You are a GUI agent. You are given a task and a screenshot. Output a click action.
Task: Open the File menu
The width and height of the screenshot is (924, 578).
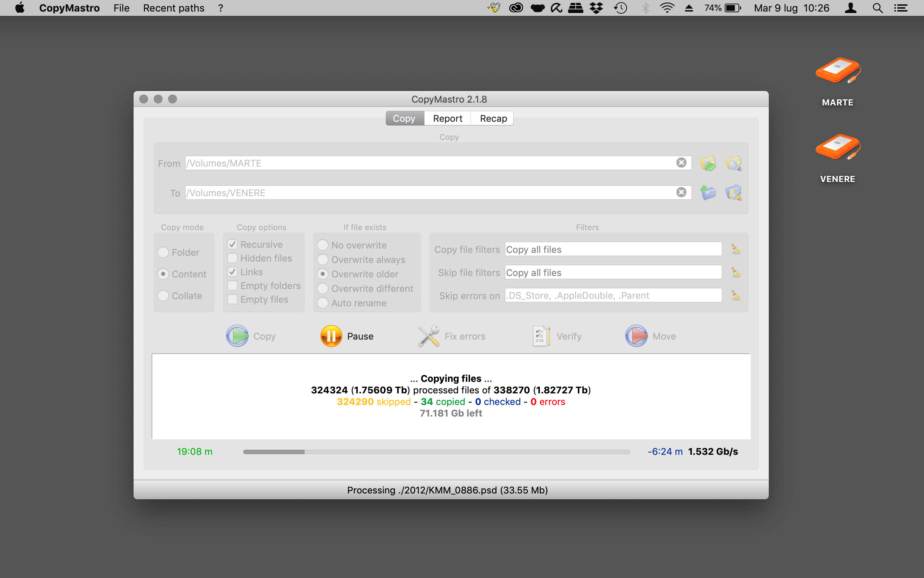pyautogui.click(x=121, y=8)
